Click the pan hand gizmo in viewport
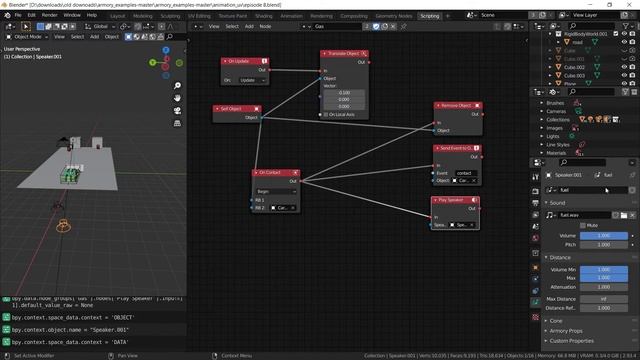 coord(177,98)
